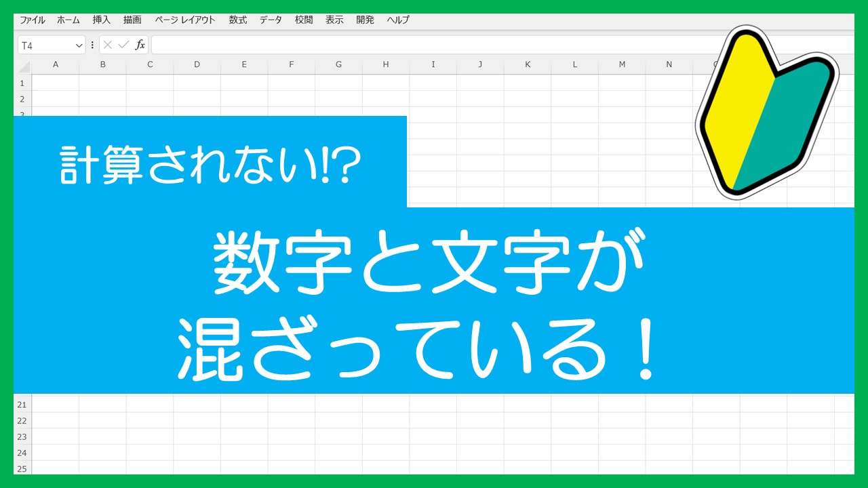Click the Select All corner triangle
Screen dimensions: 868x488
click(24, 66)
